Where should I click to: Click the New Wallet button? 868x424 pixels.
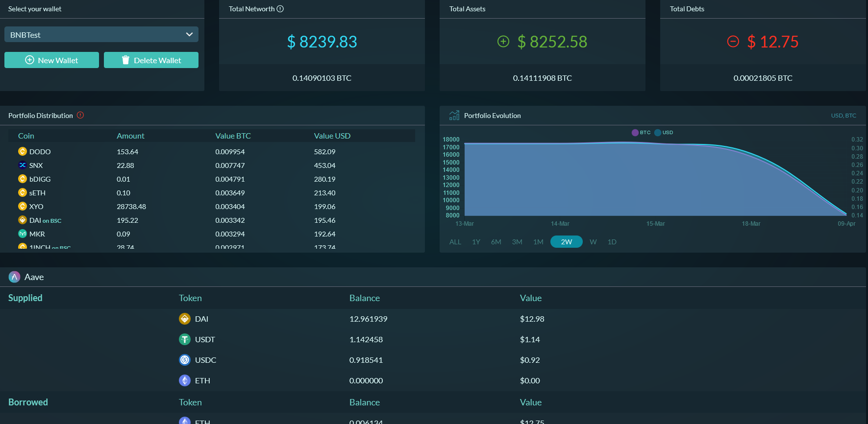[51, 60]
